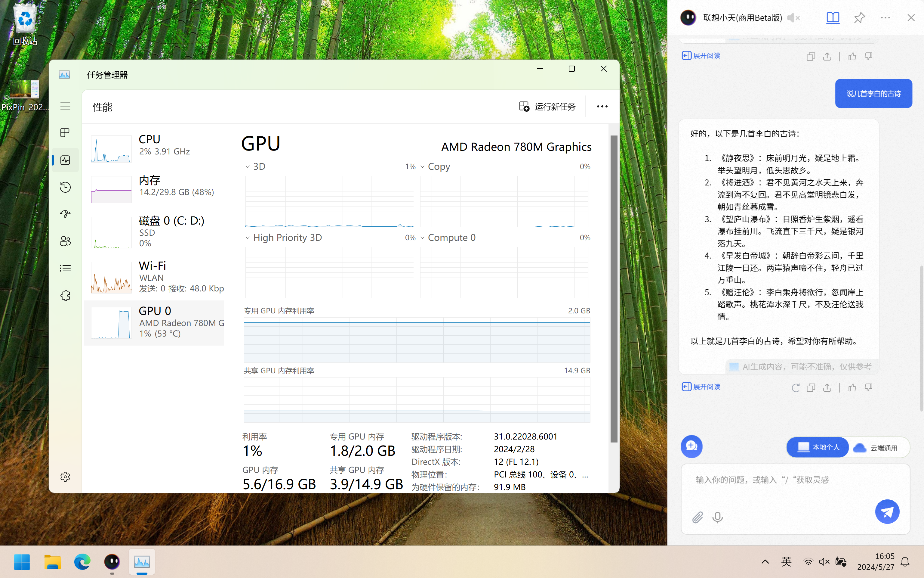This screenshot has height=578, width=924.
Task: Copy the upper chat reply
Action: [x=811, y=57]
